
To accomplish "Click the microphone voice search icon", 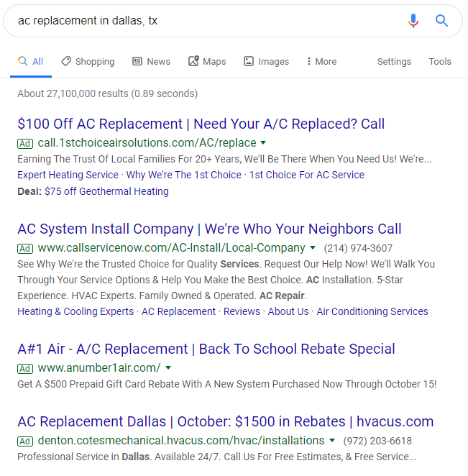I will point(413,21).
